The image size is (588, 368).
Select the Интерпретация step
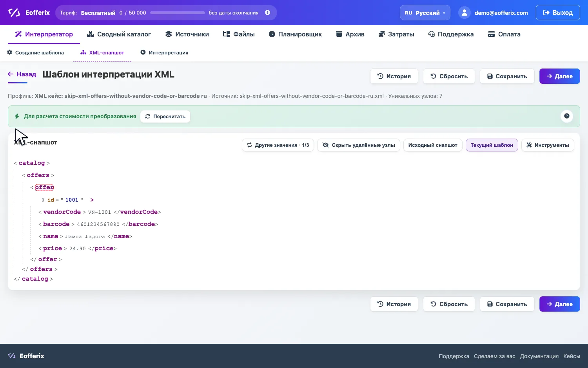point(164,52)
